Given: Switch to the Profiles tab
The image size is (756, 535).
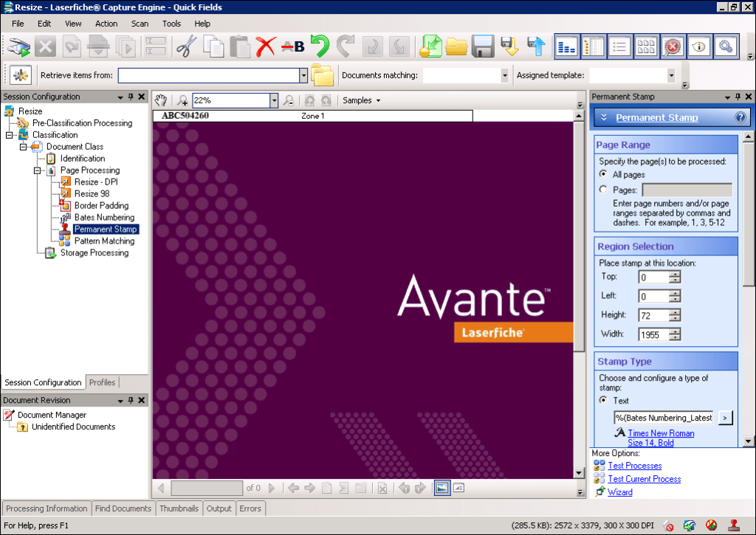Looking at the screenshot, I should (102, 382).
